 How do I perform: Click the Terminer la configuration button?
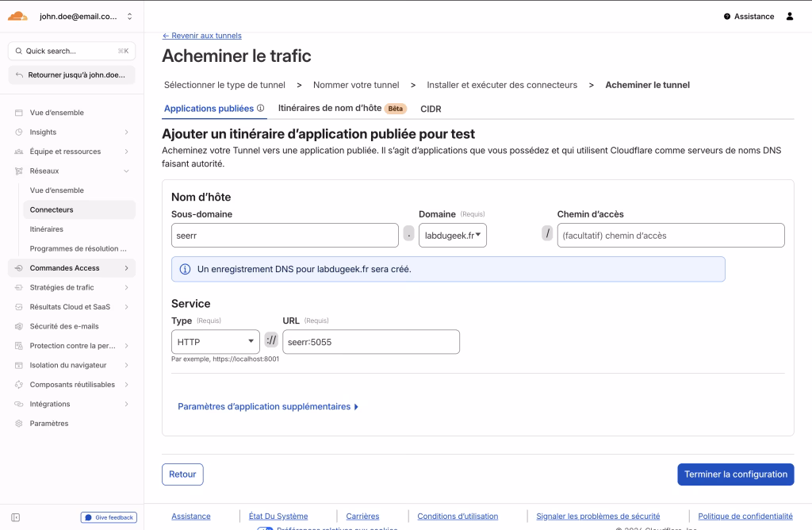pos(735,474)
